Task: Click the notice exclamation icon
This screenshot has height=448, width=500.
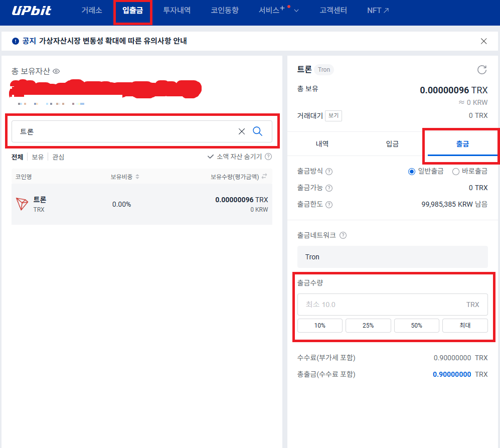Action: point(16,41)
